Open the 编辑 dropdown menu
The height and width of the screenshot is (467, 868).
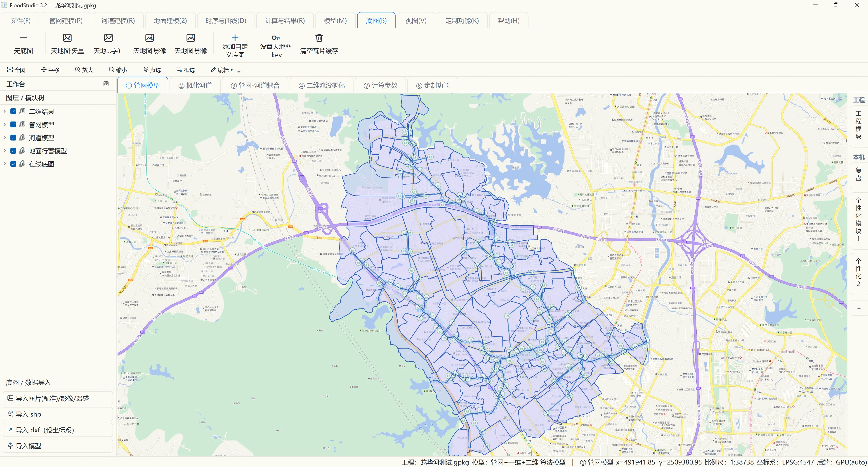222,70
